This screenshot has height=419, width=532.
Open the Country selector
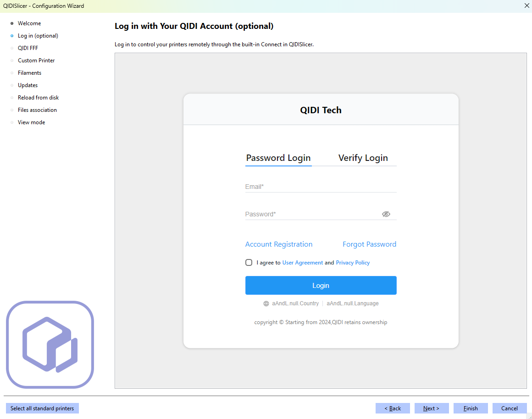click(295, 303)
